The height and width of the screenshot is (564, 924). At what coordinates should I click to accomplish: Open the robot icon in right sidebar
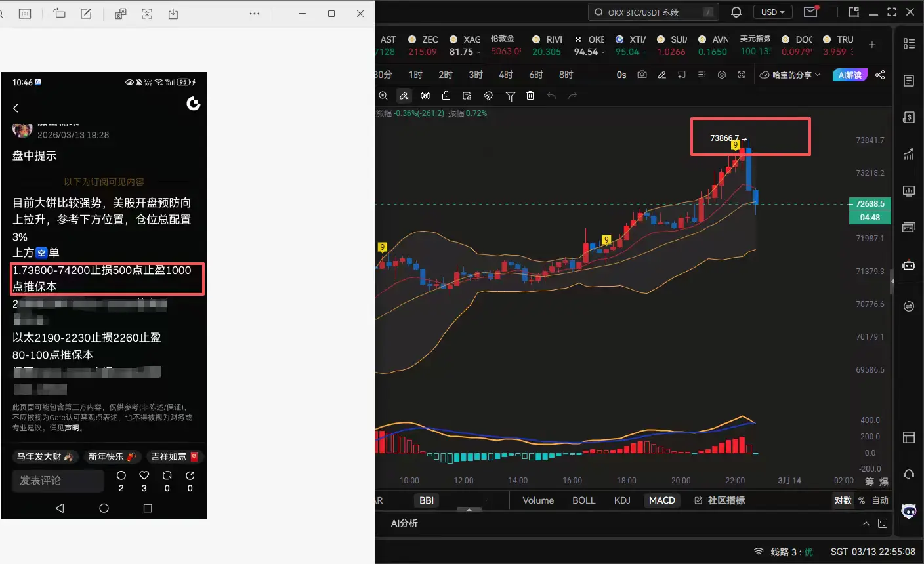[909, 265]
